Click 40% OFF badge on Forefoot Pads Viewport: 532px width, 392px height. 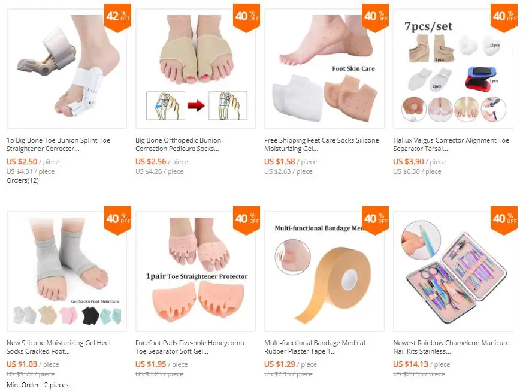246,220
